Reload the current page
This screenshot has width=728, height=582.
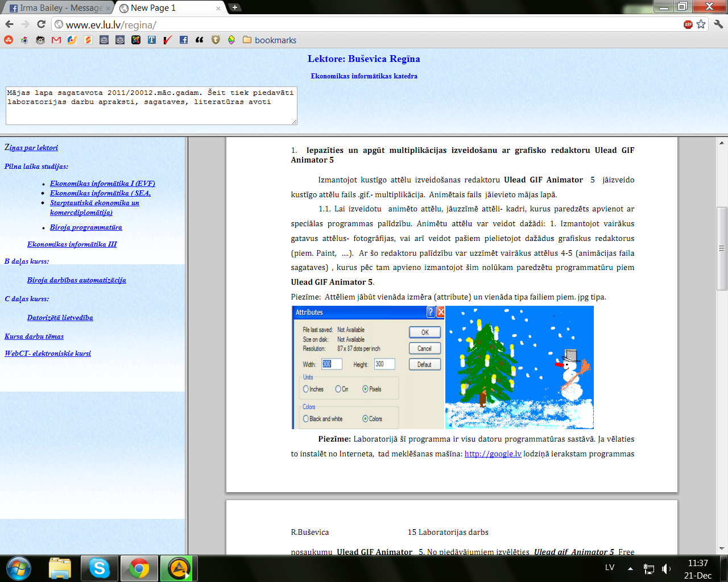point(41,24)
